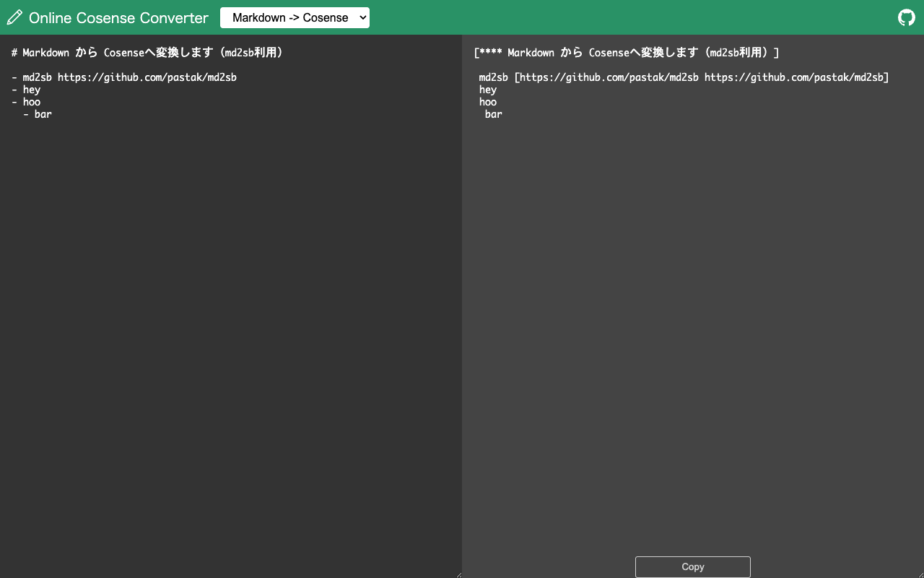This screenshot has width=924, height=578.
Task: Click the 'bar' line in output pane
Action: pos(494,114)
